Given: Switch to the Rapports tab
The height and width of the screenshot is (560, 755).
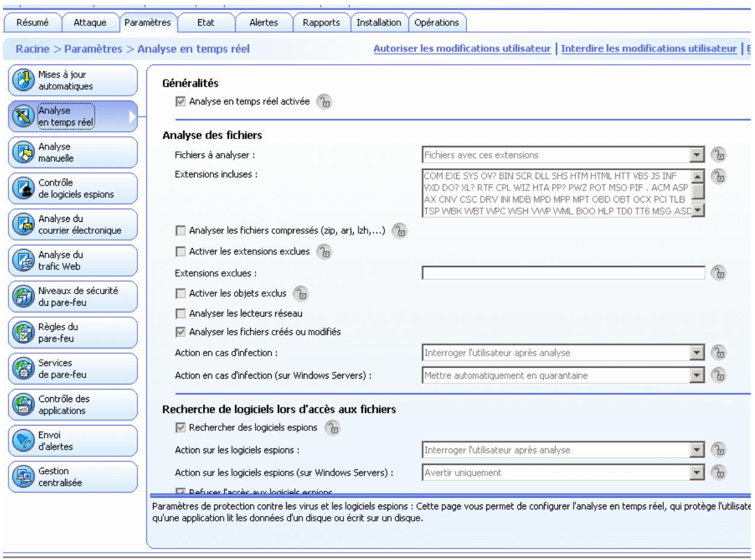Looking at the screenshot, I should (x=321, y=23).
